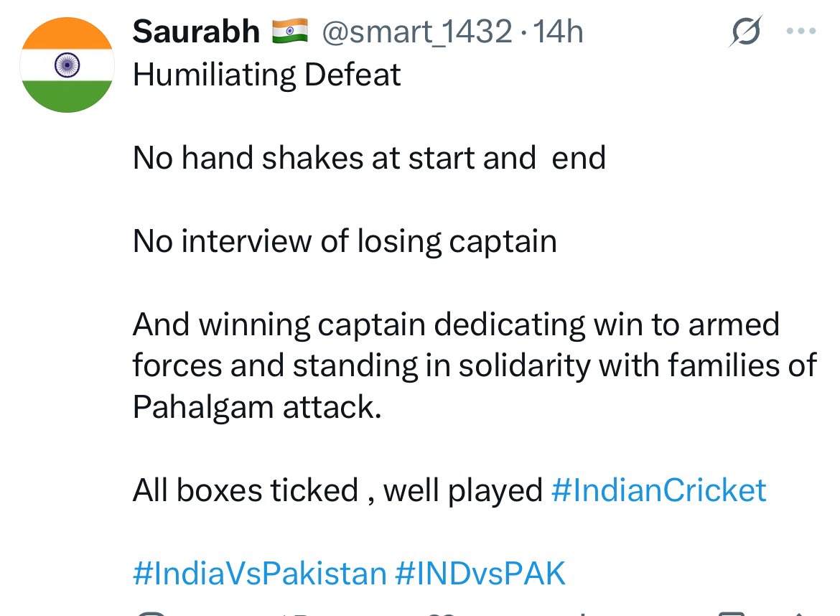
Task: Click the 14h timestamp
Action: [558, 32]
